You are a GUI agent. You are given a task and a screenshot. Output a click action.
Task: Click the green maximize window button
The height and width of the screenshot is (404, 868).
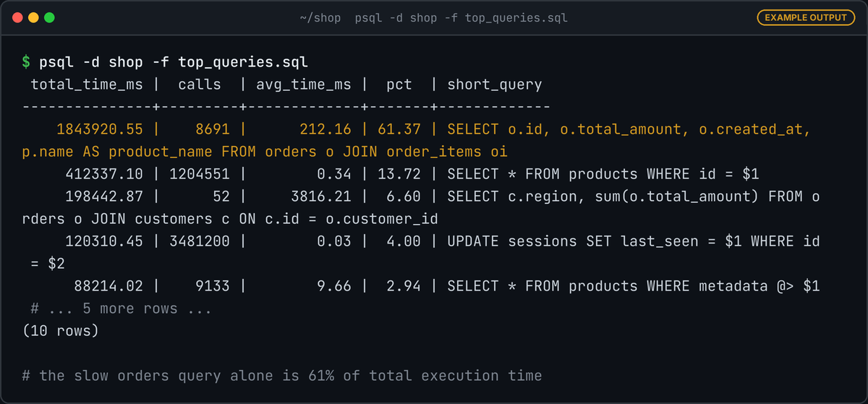(x=48, y=17)
